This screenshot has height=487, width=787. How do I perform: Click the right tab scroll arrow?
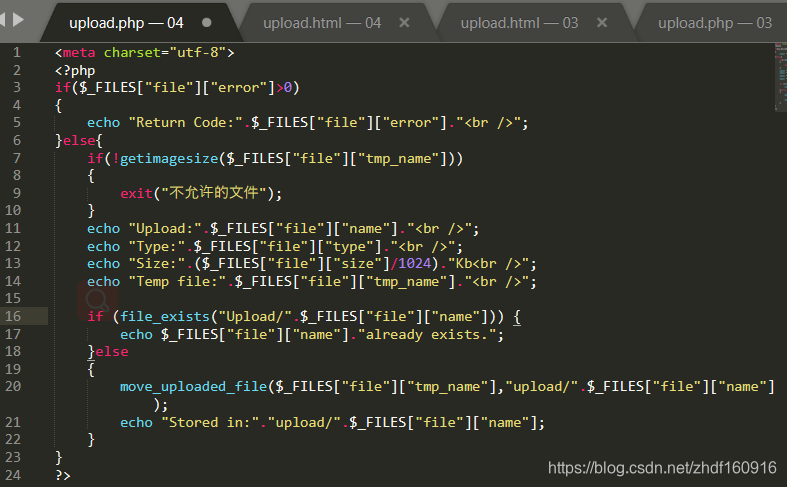(18, 19)
